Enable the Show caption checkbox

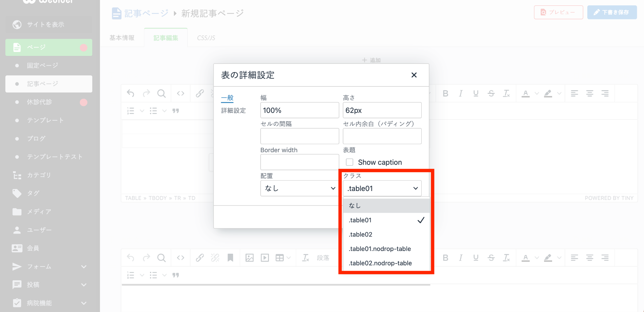pyautogui.click(x=350, y=162)
